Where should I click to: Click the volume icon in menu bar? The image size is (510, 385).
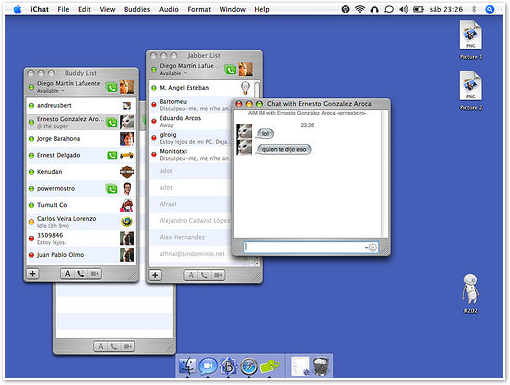click(403, 9)
